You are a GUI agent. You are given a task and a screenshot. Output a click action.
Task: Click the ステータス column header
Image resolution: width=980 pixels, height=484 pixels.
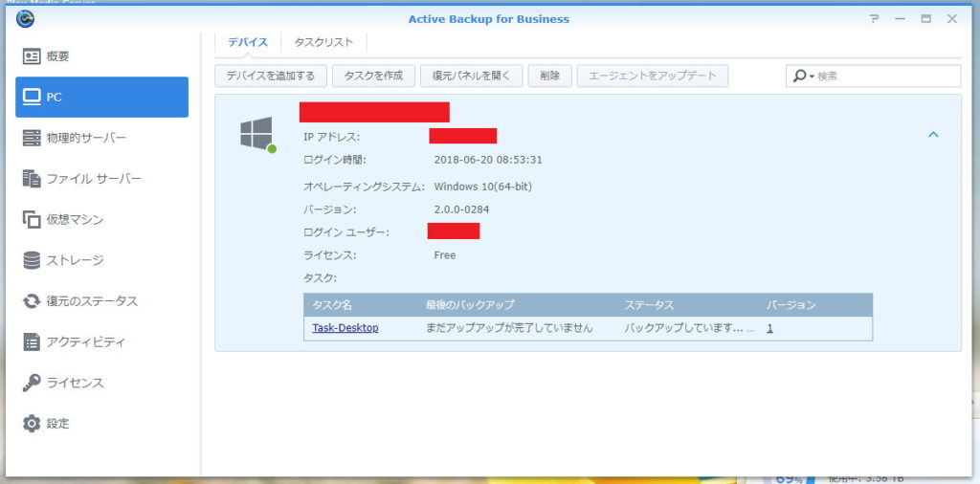(x=649, y=305)
